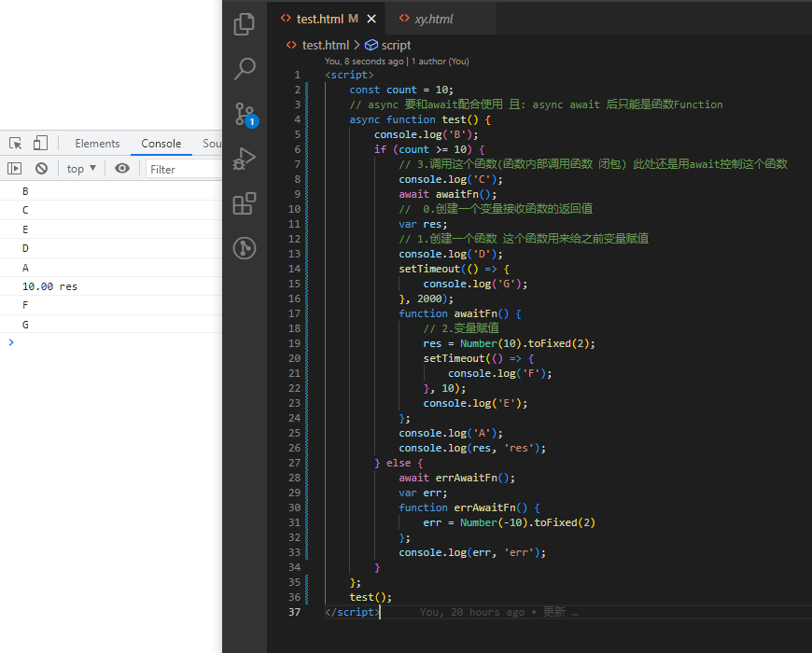812x653 pixels.
Task: Open the Explorer view in activity bar
Action: pos(245,24)
